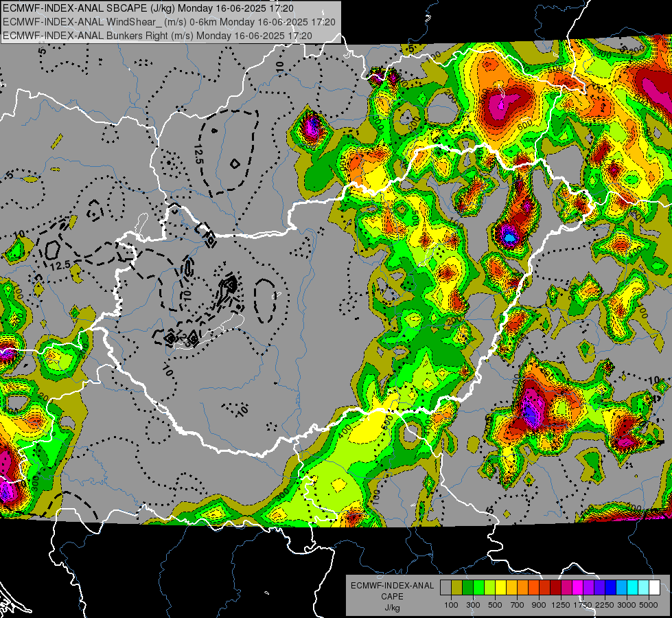672x618 pixels.
Task: Pick the gray swatch at legend start
Action: 445,588
